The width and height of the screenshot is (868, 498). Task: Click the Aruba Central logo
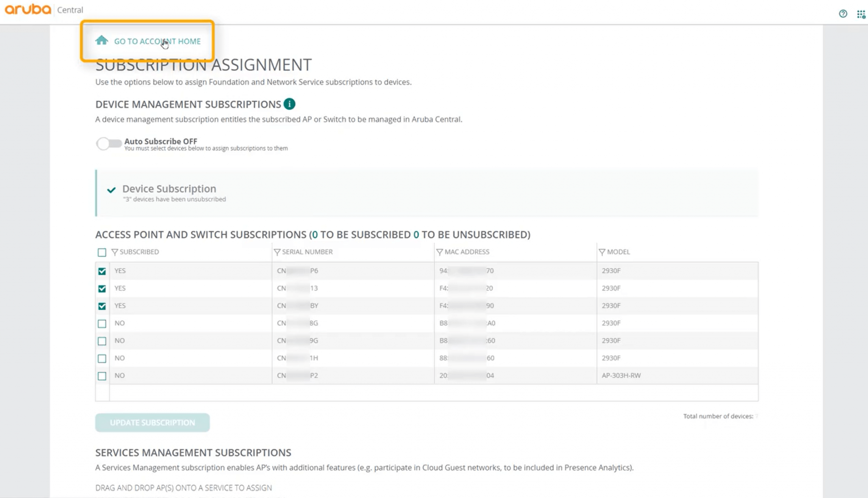pos(28,9)
